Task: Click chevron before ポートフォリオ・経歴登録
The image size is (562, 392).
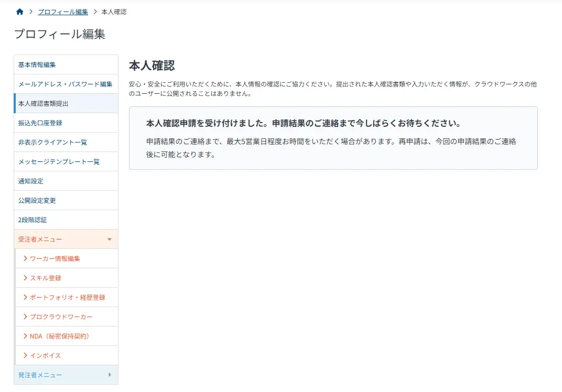Action: tap(25, 297)
